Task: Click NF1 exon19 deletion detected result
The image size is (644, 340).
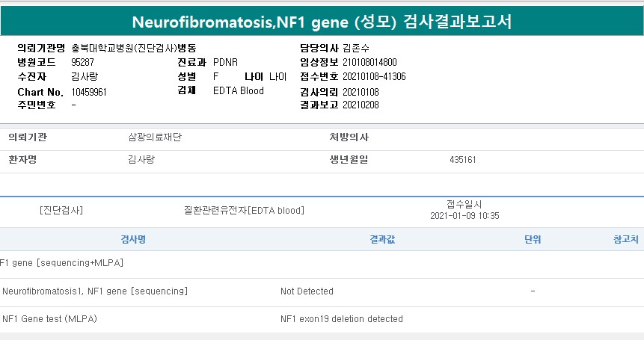Action: (341, 319)
